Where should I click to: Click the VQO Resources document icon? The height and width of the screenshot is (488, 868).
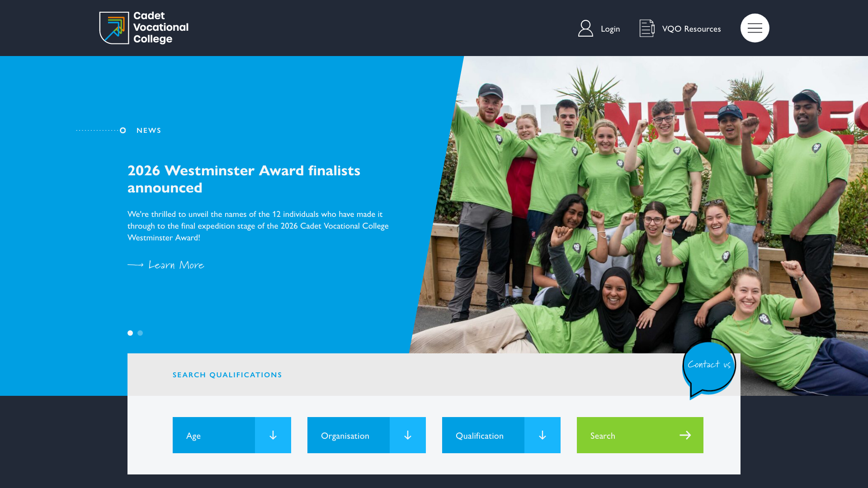[647, 28]
